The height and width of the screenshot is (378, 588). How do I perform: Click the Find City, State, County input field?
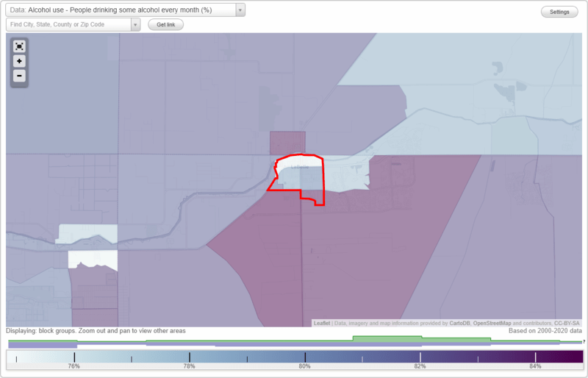pyautogui.click(x=68, y=25)
